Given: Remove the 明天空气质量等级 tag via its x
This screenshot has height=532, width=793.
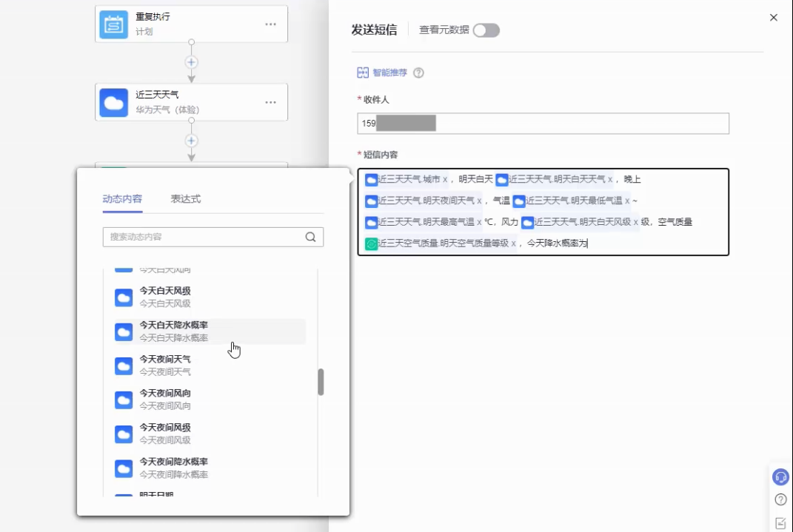Looking at the screenshot, I should click(513, 243).
